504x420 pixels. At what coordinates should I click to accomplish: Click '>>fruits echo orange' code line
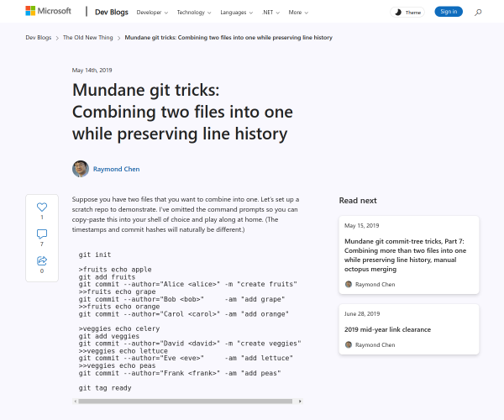pyautogui.click(x=119, y=307)
